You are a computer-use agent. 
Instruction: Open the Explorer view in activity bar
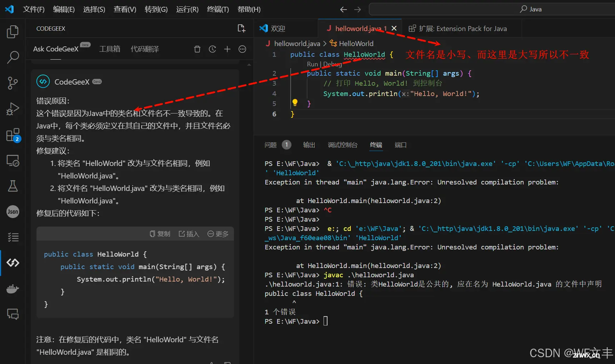click(13, 32)
